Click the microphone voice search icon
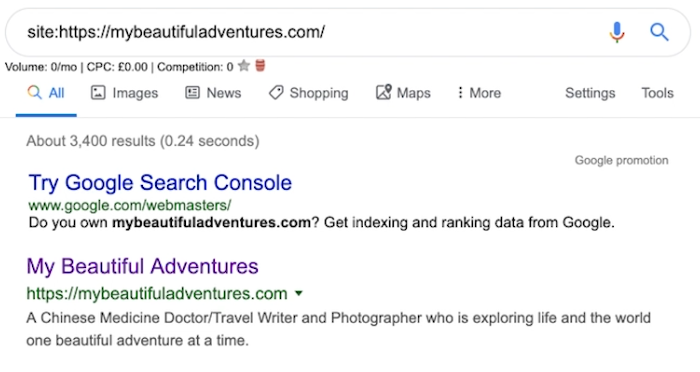This screenshot has width=700, height=372. (x=617, y=32)
